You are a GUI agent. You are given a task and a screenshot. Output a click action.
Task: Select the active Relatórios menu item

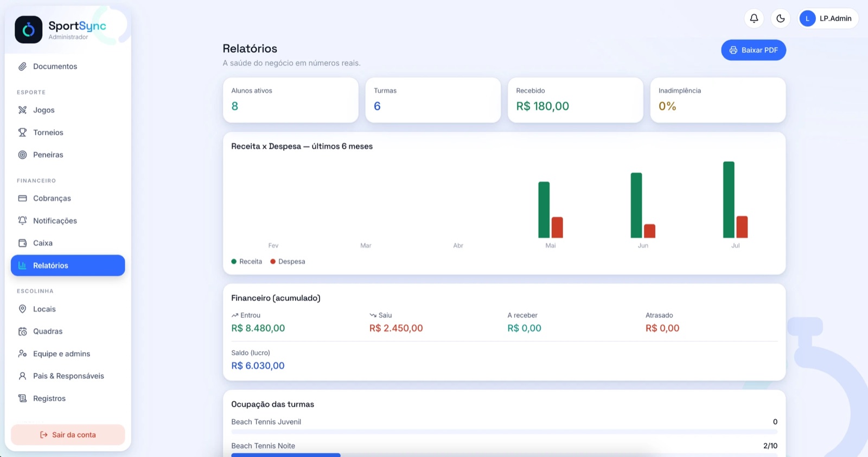tap(68, 265)
